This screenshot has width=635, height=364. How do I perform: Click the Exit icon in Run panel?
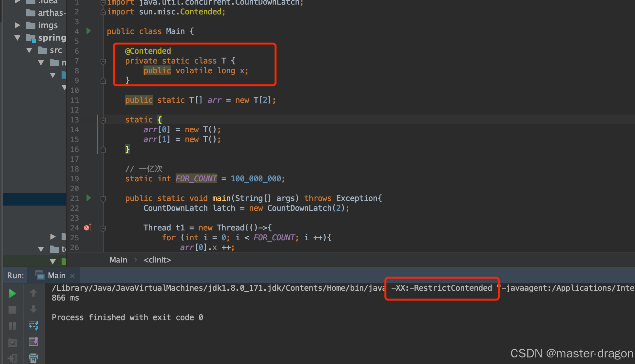pos(12,359)
